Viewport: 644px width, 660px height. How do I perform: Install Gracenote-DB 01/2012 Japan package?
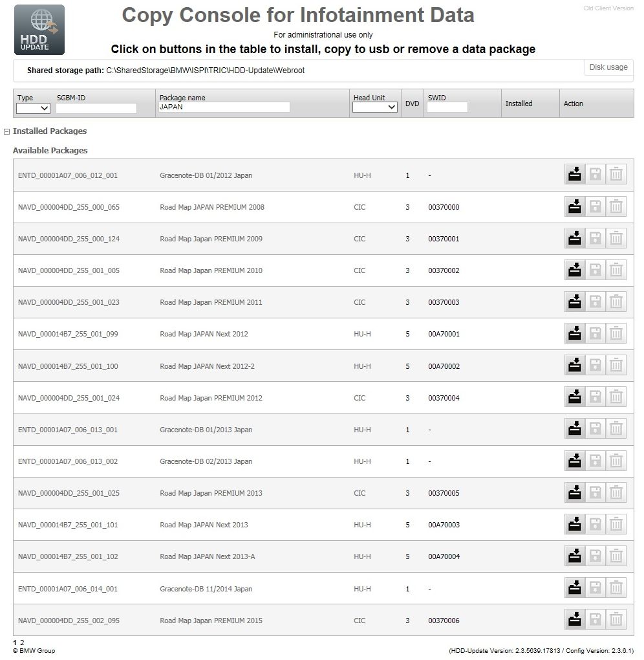point(575,174)
